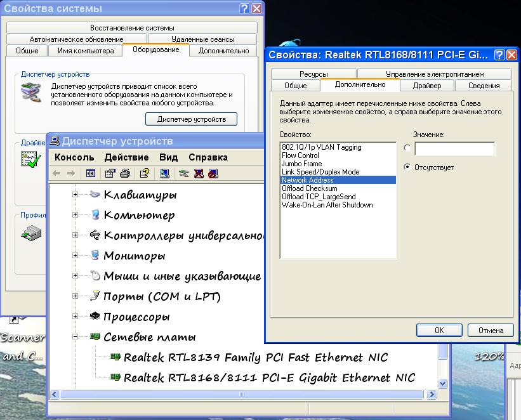
Task: Click the Help toolbar icon with question mark
Action: click(x=145, y=173)
